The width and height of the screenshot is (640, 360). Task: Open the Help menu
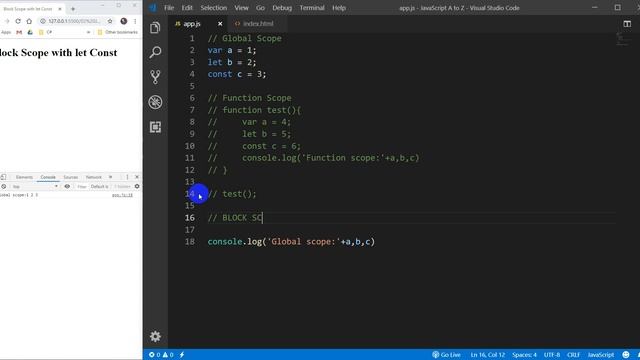pos(339,8)
